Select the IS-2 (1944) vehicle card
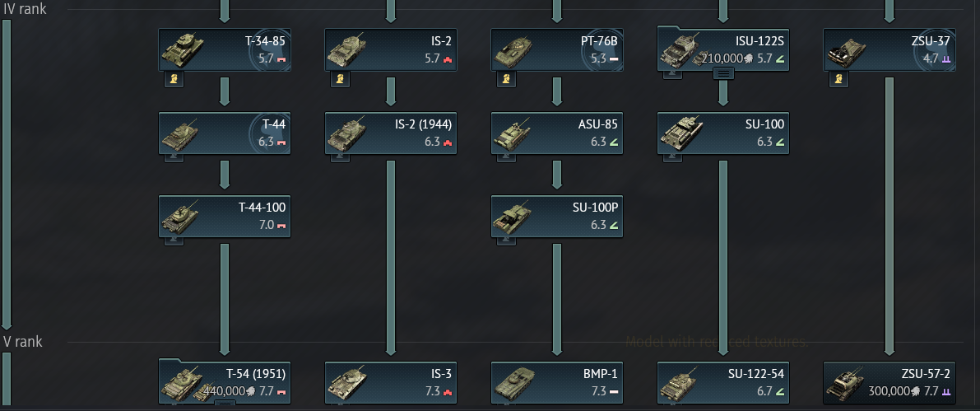Image resolution: width=980 pixels, height=411 pixels. (391, 133)
